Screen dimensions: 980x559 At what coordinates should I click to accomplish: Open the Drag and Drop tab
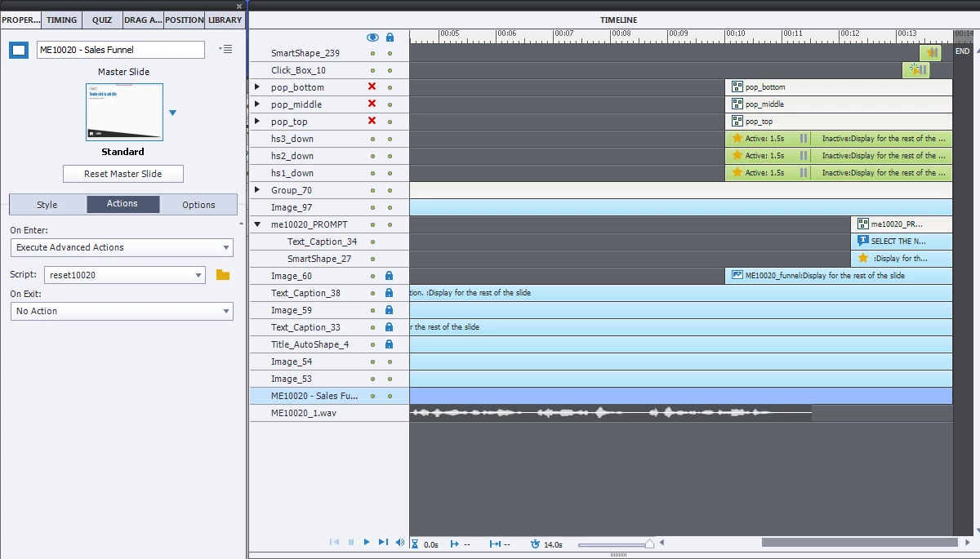tap(143, 20)
